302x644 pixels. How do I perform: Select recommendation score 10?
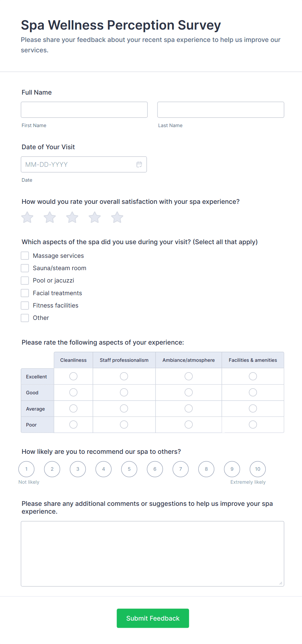pos(258,469)
